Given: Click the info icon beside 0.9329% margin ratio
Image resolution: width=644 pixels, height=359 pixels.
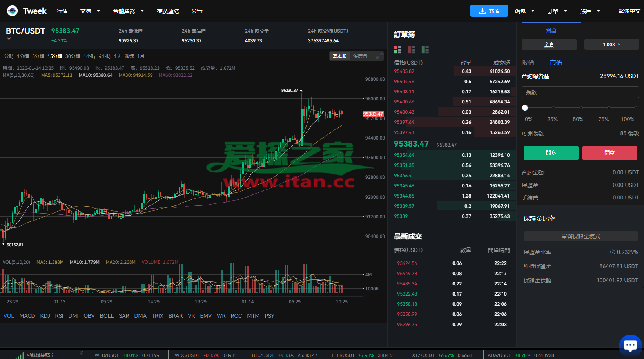Looking at the screenshot, I should (612, 252).
